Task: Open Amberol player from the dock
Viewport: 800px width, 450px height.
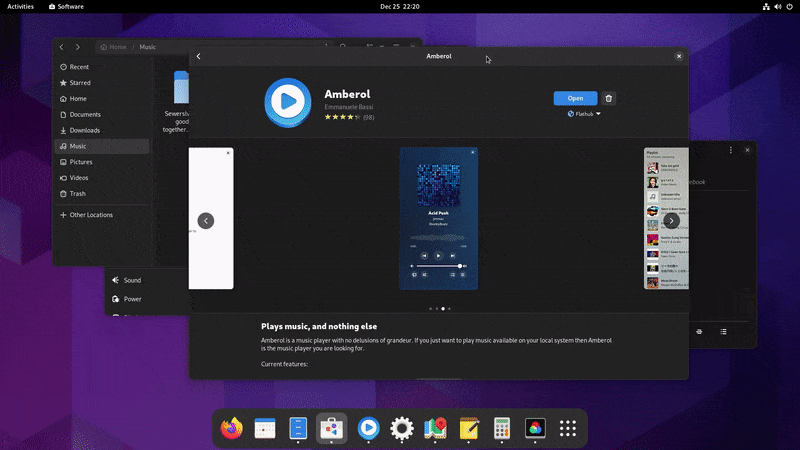Action: tap(368, 428)
